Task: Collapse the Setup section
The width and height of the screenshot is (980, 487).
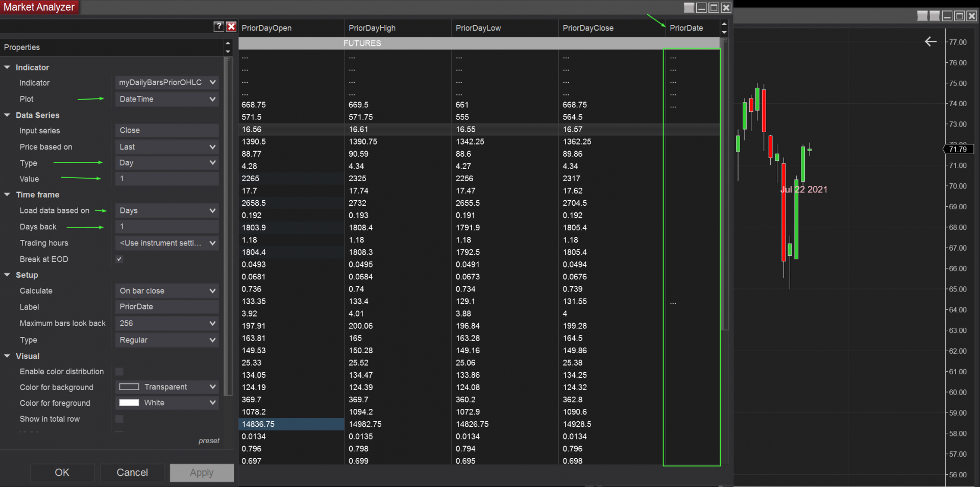Action: pyautogui.click(x=7, y=275)
